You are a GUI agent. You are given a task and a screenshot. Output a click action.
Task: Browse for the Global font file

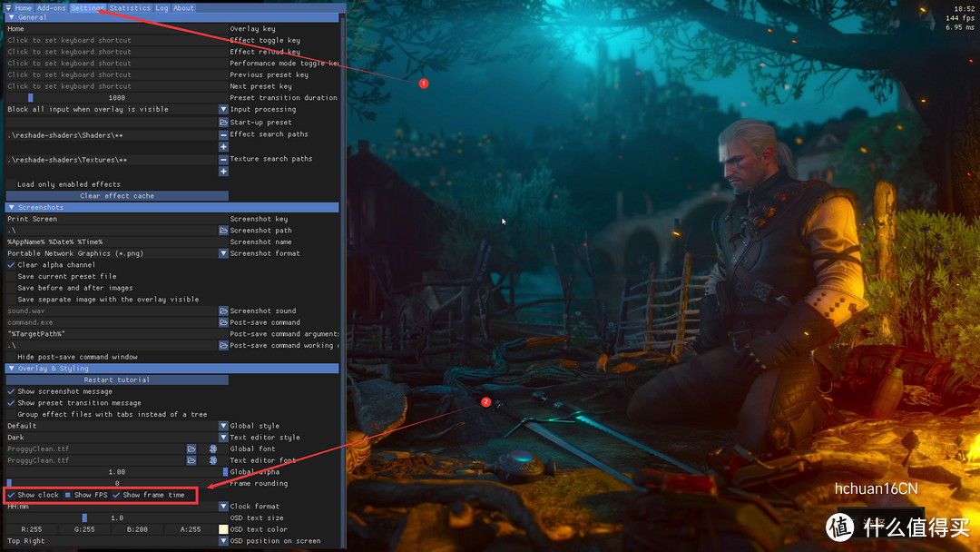(191, 448)
